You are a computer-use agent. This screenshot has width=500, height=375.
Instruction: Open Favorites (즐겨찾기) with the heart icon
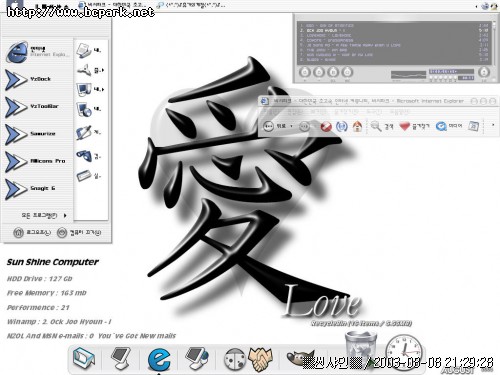tap(414, 126)
